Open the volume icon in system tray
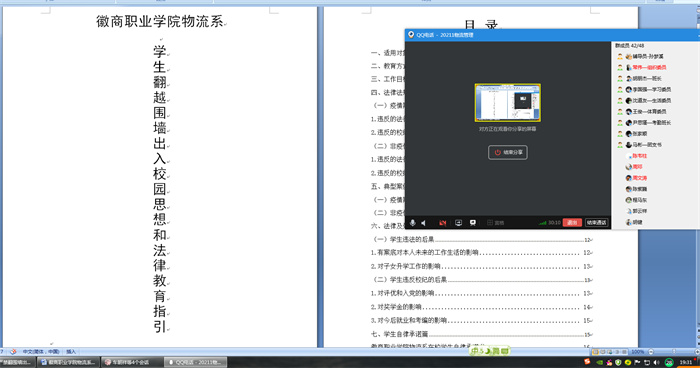The image size is (700, 368). click(x=656, y=362)
